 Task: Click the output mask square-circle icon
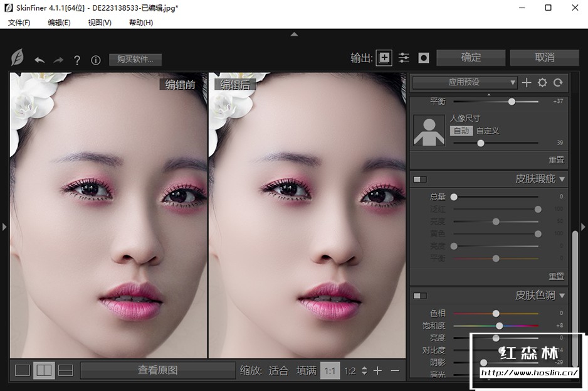[424, 58]
